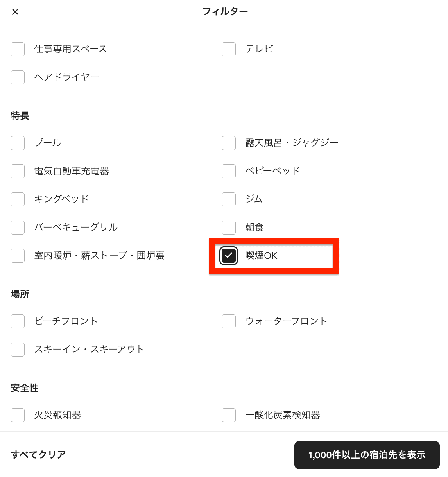Screen dimensions: 448x477
Task: Select the キングベッド checkbox
Action: pos(18,199)
